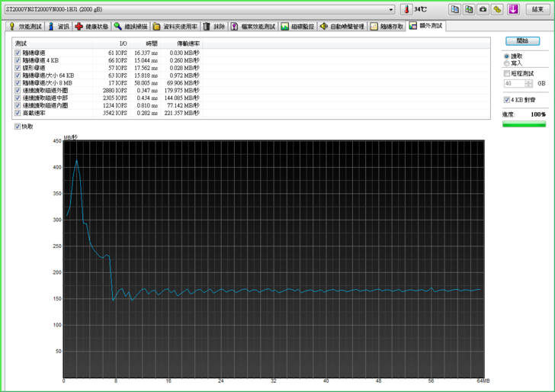Uncheck the 4 KB 對齊 checkbox
Image resolution: width=555 pixels, height=392 pixels.
click(507, 100)
